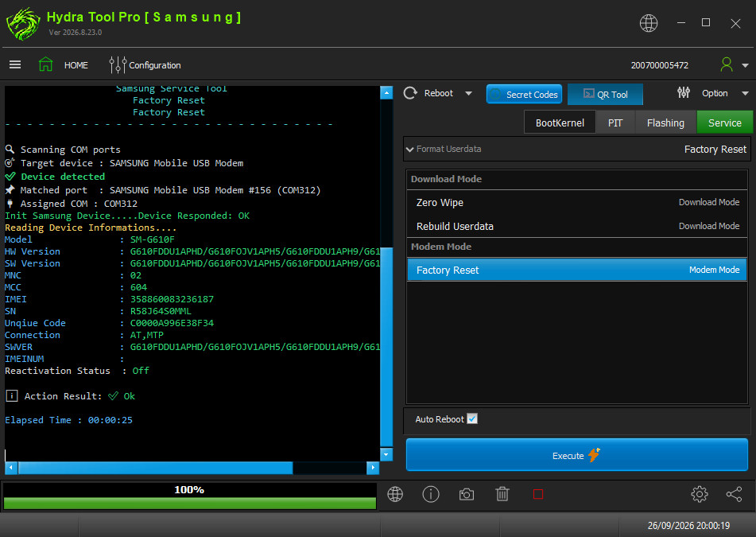Image resolution: width=756 pixels, height=537 pixels.
Task: Click account number 200700005472
Action: [660, 65]
